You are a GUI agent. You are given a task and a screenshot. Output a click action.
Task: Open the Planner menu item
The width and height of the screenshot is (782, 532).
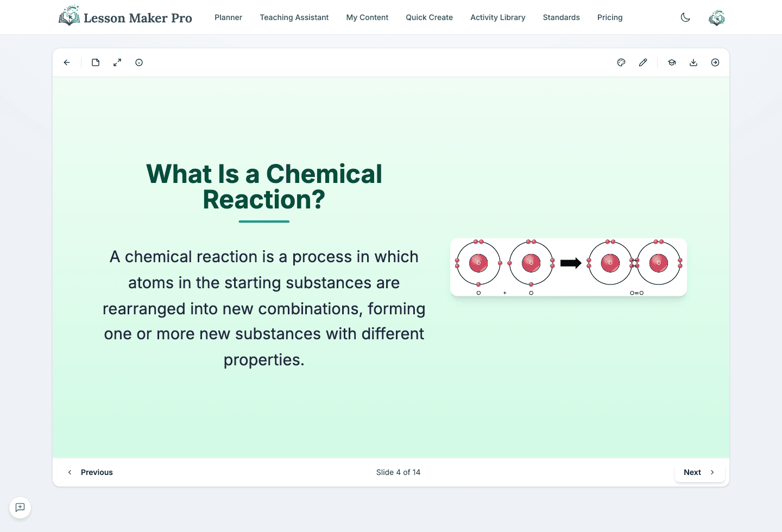[228, 17]
